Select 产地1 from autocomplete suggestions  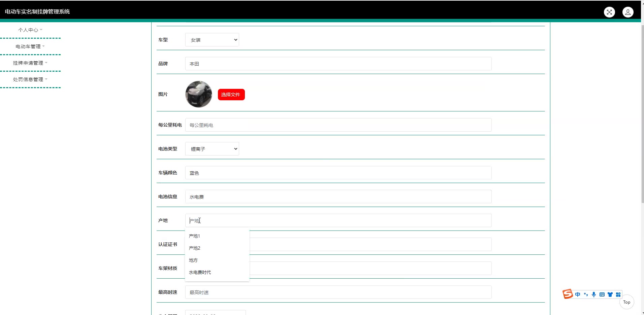pos(217,236)
